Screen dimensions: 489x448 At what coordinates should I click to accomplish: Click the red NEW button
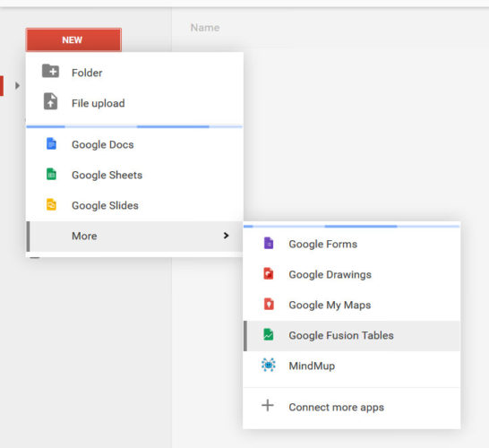73,39
